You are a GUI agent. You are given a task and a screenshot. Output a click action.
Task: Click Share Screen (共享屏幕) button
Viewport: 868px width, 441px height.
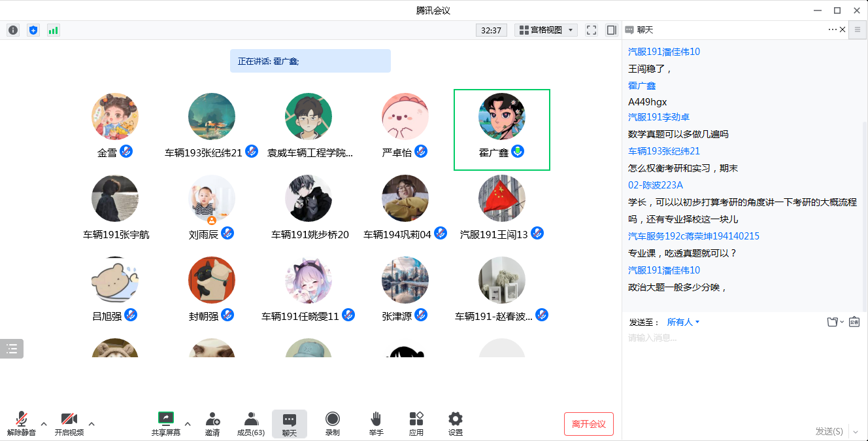(x=166, y=423)
